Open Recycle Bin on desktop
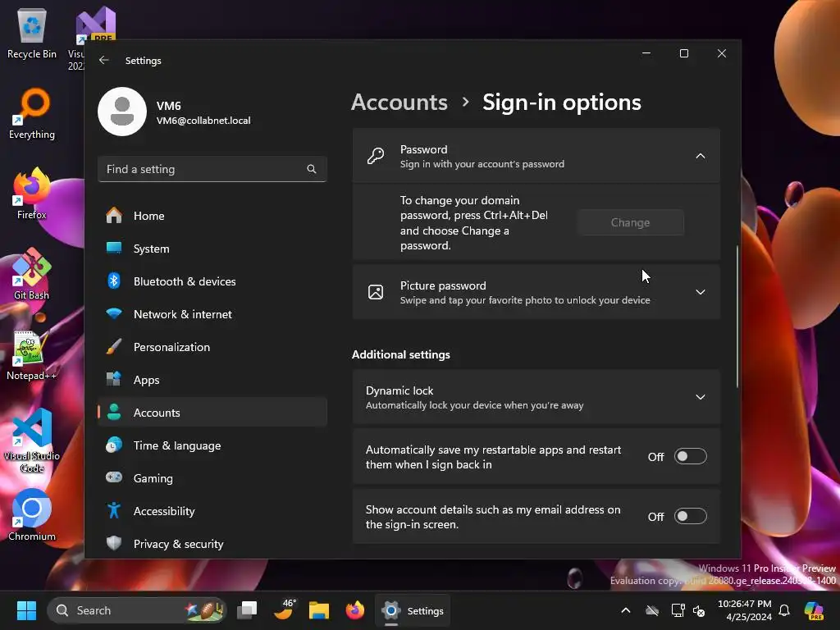The width and height of the screenshot is (840, 630). (32, 33)
